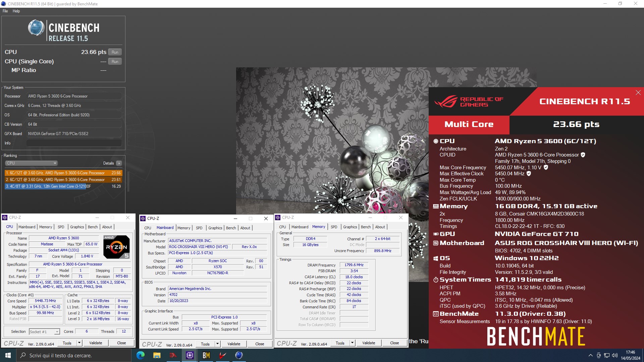Click the Cinebench sphere logo
Viewport: 644px width, 362px height.
pos(36,28)
